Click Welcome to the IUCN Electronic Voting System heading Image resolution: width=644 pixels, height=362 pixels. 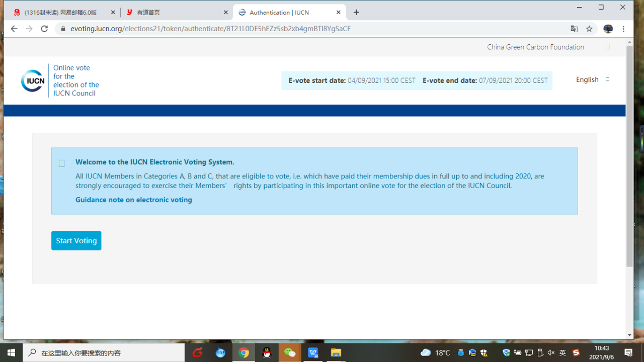tap(155, 162)
